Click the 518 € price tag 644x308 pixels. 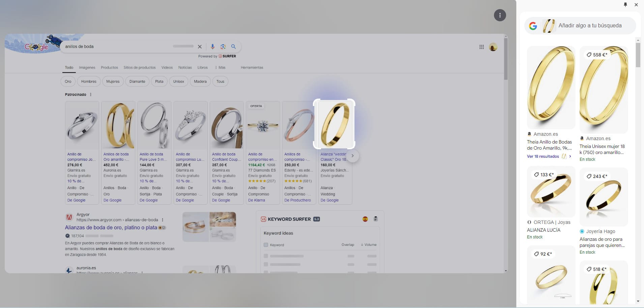click(597, 269)
